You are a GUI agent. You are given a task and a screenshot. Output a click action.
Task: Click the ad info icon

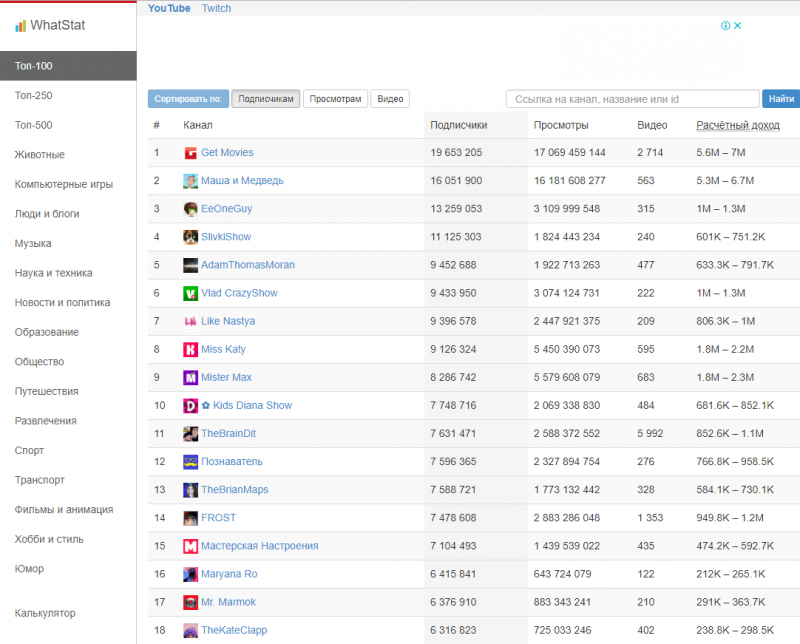(x=726, y=26)
